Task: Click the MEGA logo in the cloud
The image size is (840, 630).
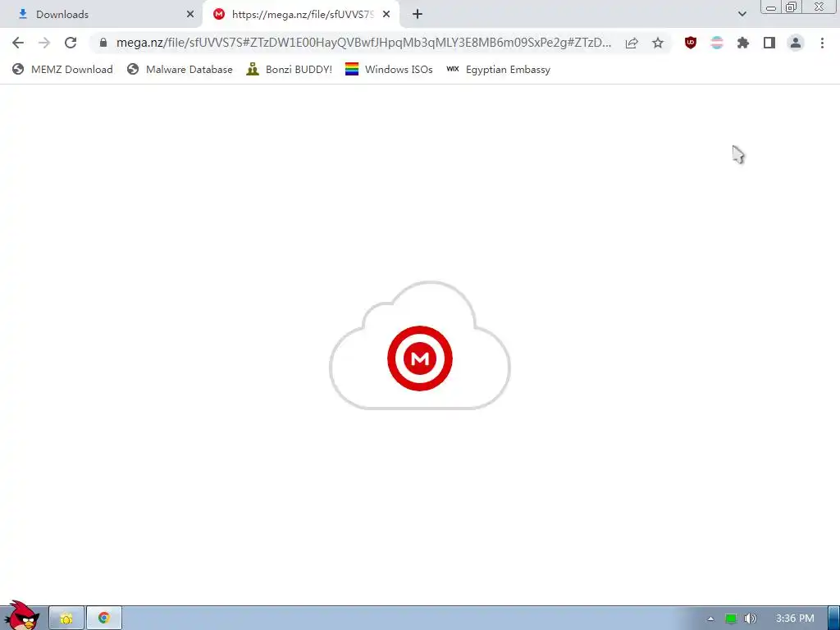Action: 420,358
